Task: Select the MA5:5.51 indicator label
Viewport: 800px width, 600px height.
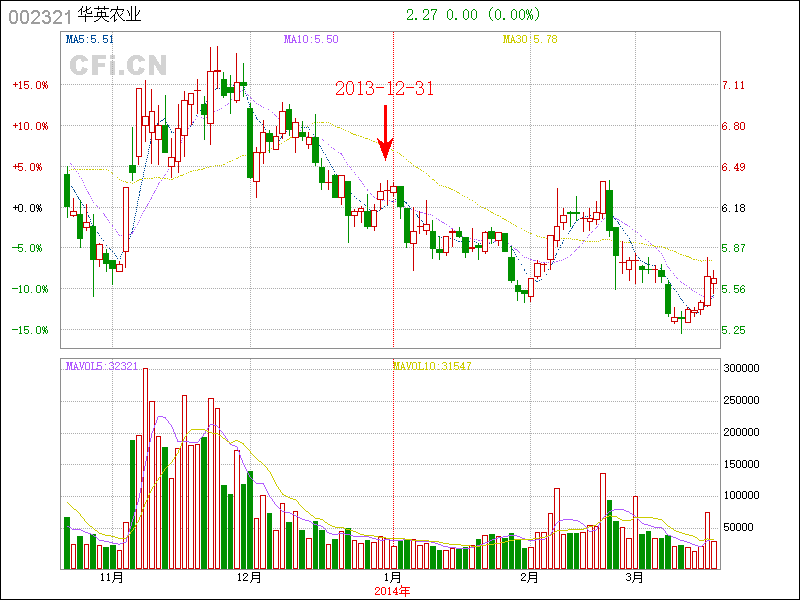Action: point(90,39)
